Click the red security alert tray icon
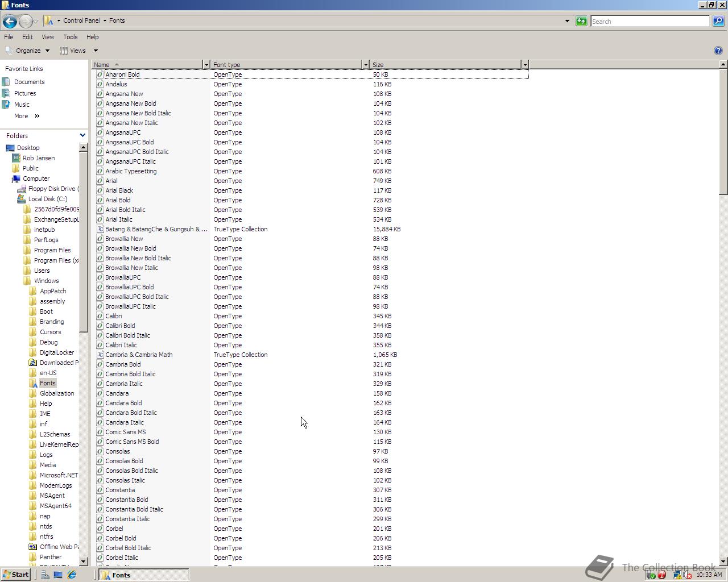Image resolution: width=728 pixels, height=582 pixels. click(x=662, y=575)
